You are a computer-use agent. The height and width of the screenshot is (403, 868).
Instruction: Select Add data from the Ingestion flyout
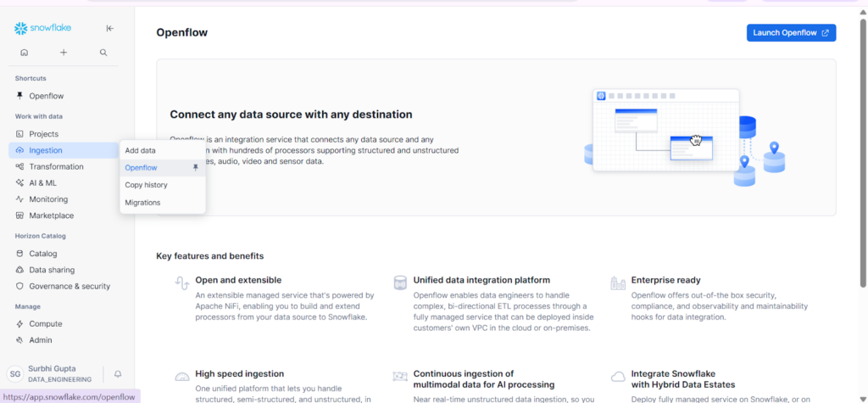140,150
